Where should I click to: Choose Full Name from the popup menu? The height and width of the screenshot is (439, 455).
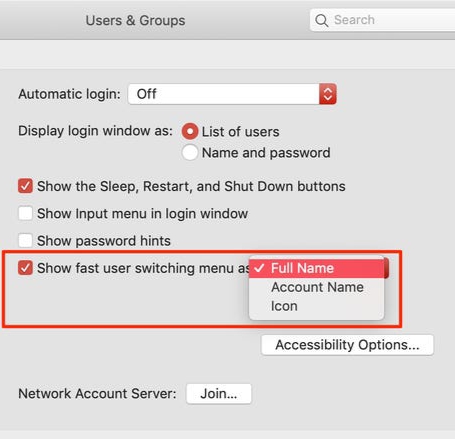click(x=317, y=268)
